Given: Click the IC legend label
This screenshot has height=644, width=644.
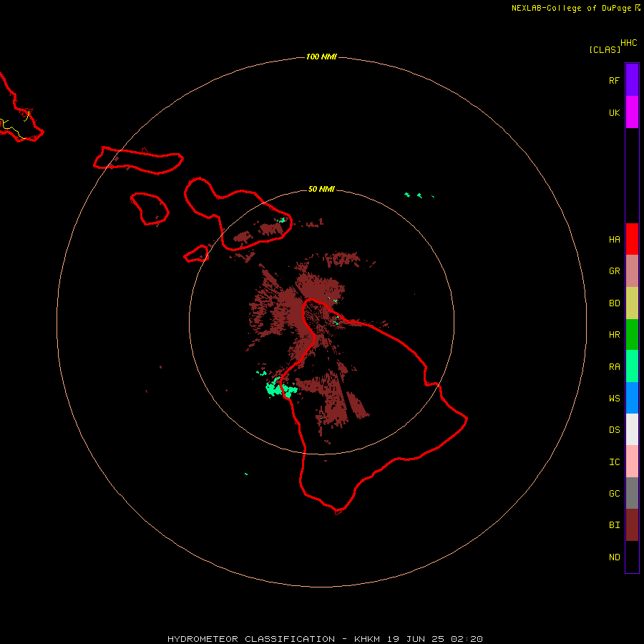Looking at the screenshot, I should pos(615,462).
